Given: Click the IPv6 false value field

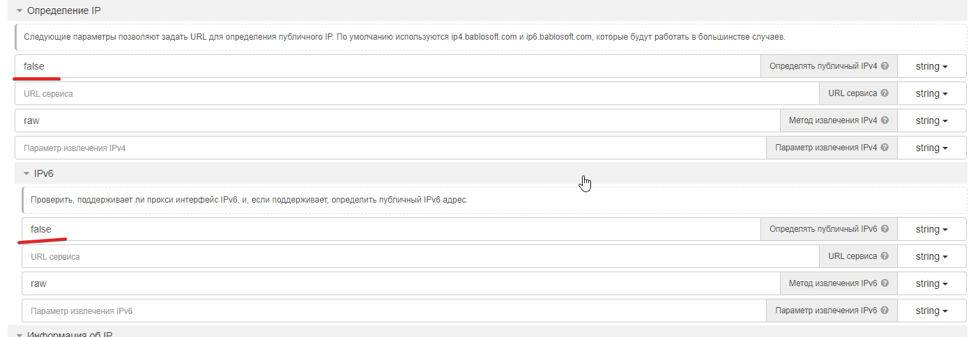Looking at the screenshot, I should [x=390, y=229].
